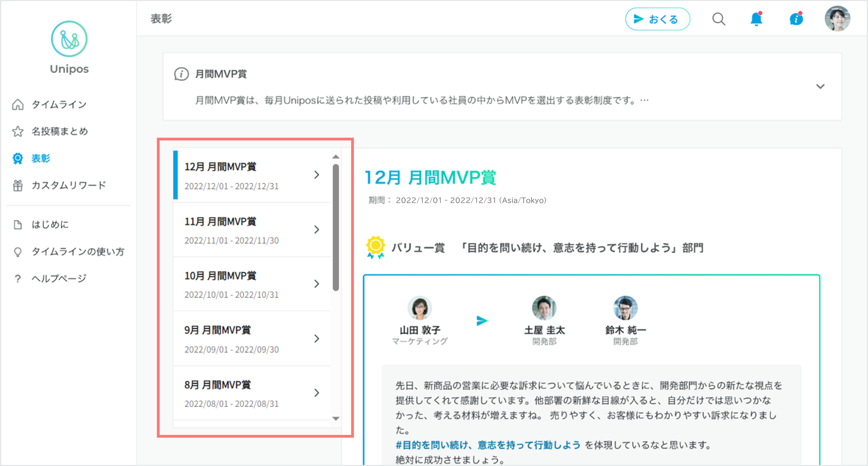Expand the 月間MVP賞 description chevron
Screen dimensions: 868x466
pyautogui.click(x=820, y=86)
